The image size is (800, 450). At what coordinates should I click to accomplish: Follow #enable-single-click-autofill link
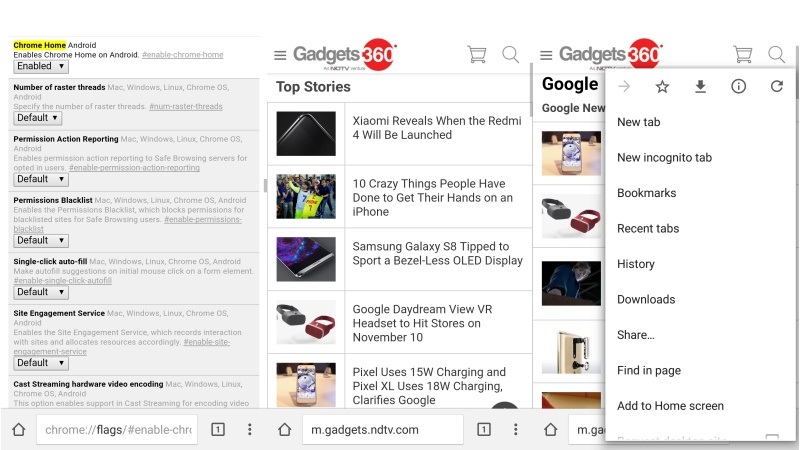click(x=63, y=281)
